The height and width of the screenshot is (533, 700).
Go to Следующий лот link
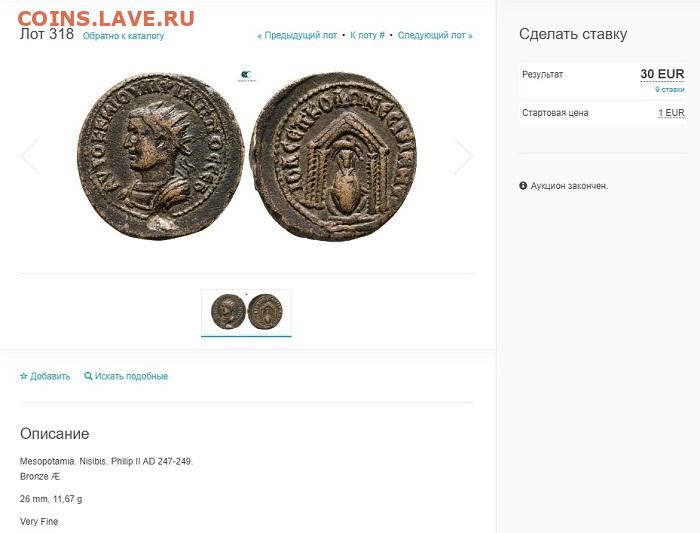pos(435,35)
